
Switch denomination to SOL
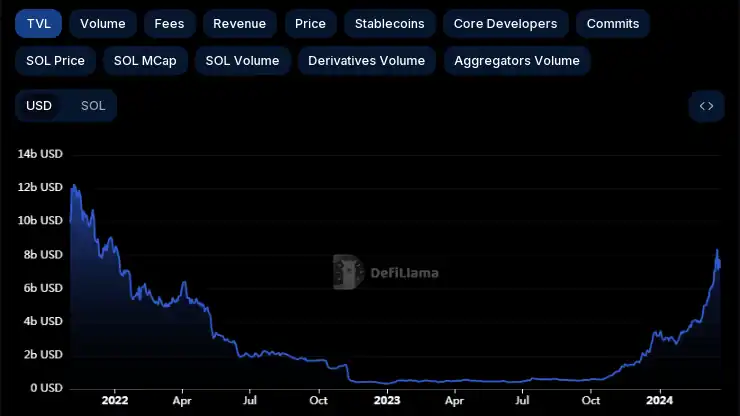(93, 106)
